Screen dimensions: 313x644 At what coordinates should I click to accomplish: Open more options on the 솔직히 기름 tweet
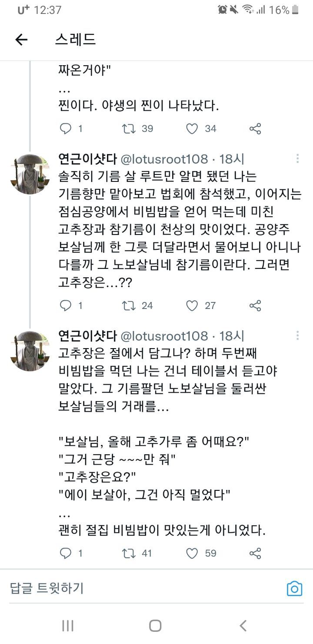(298, 158)
